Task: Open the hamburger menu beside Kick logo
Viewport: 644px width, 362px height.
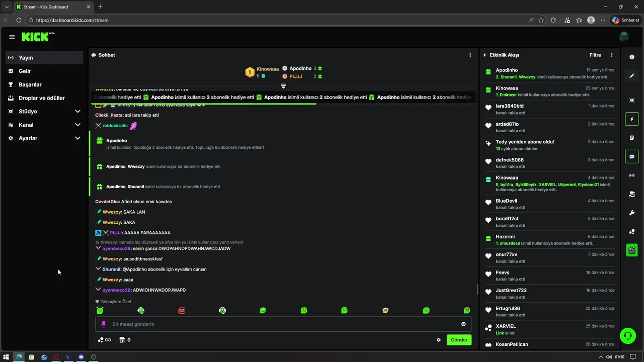Action: [12, 37]
